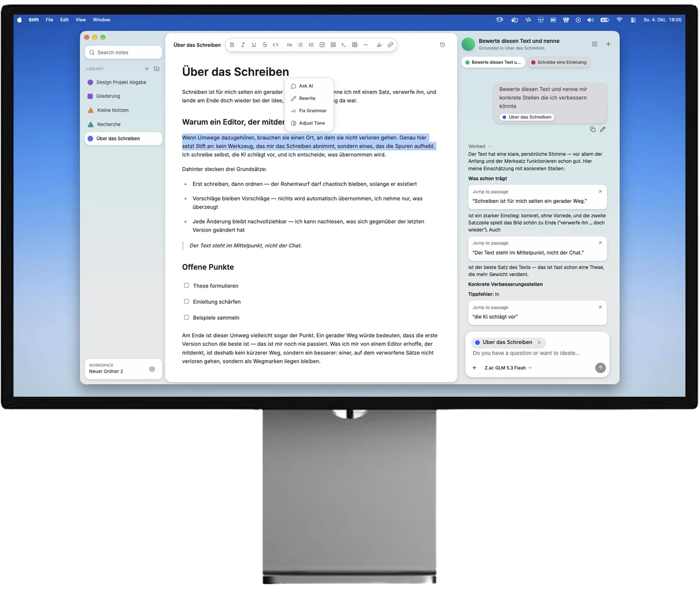Open the "Recherche" note in sidebar
Viewport: 700px width, 590px height.
(x=123, y=124)
